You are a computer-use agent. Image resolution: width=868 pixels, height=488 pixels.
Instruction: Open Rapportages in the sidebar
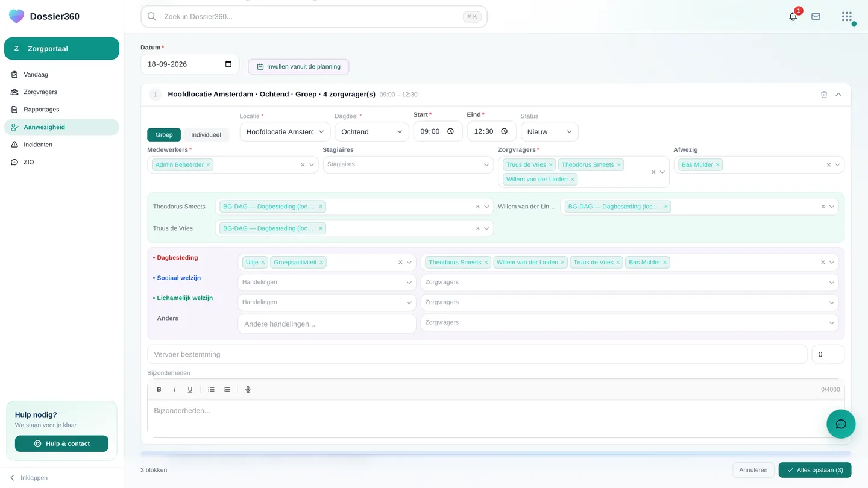click(61, 110)
